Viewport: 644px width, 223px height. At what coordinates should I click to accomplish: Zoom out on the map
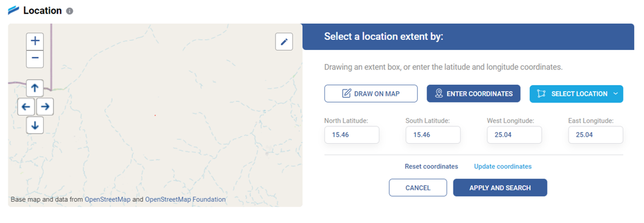(x=35, y=59)
